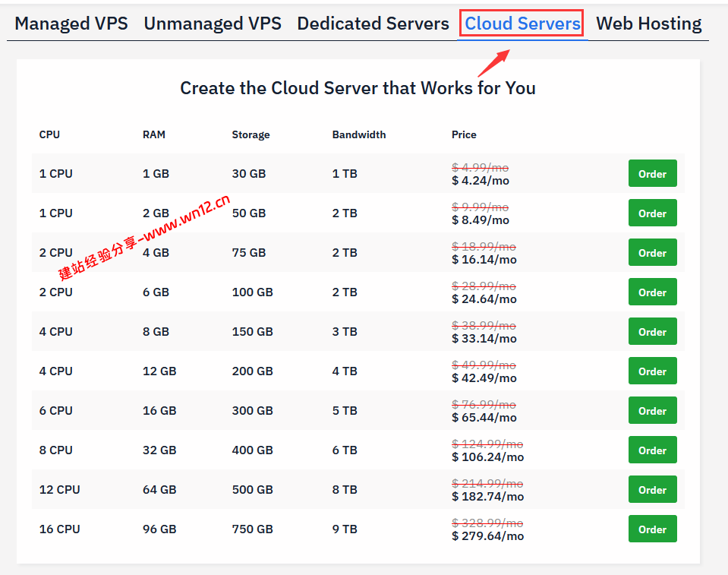Click the '5 TB' bandwidth cell
This screenshot has height=575, width=728.
tap(345, 411)
